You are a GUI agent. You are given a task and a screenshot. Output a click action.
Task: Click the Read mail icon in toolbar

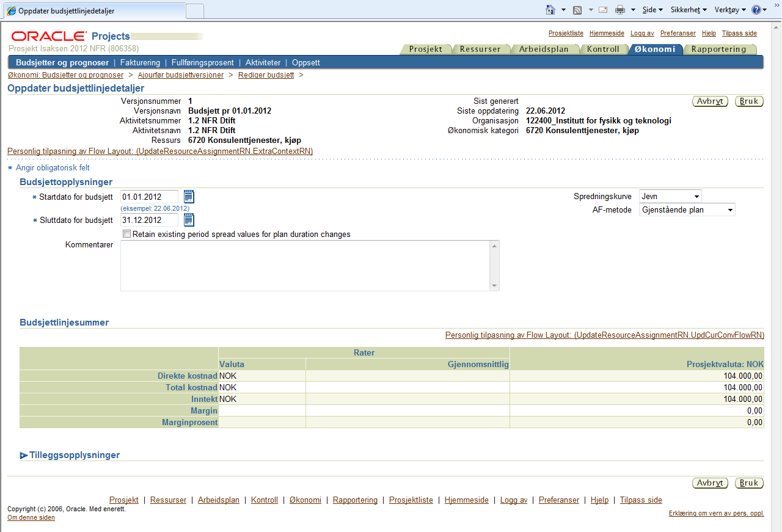click(x=603, y=10)
